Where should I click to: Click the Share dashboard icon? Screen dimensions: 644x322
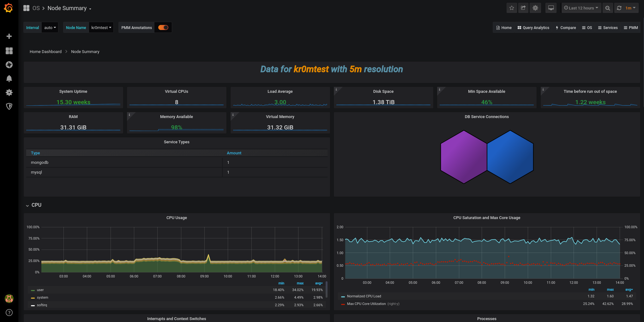click(x=523, y=8)
